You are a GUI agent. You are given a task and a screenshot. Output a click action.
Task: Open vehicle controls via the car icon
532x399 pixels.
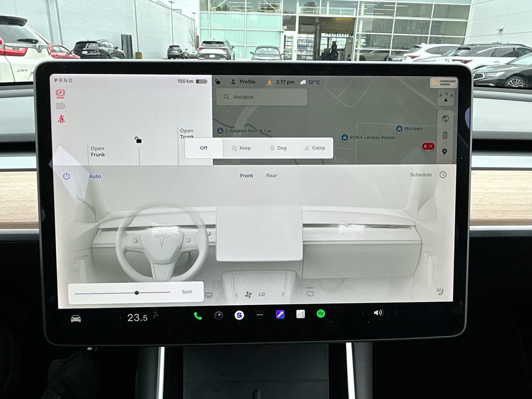pyautogui.click(x=76, y=318)
